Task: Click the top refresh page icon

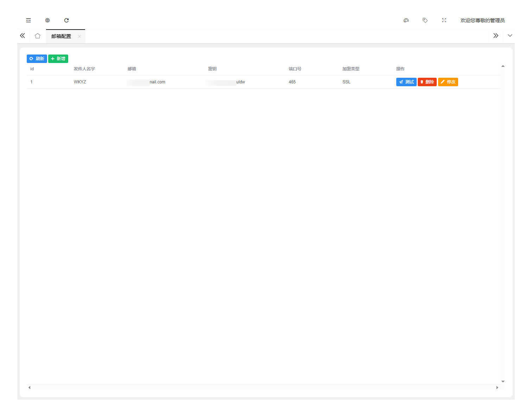Action: [x=66, y=20]
